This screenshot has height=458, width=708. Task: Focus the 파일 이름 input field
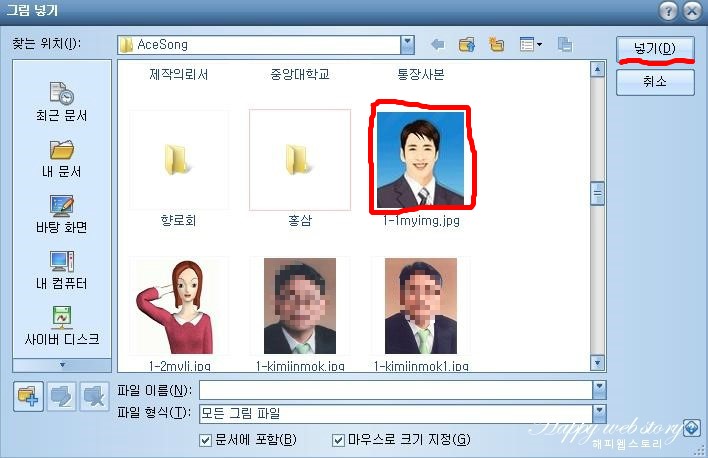click(x=396, y=390)
